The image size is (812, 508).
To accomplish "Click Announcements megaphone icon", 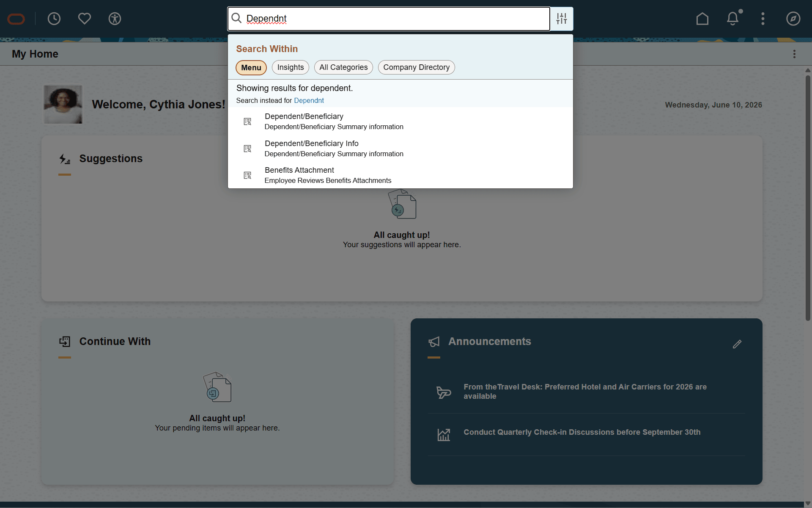I will click(x=434, y=342).
